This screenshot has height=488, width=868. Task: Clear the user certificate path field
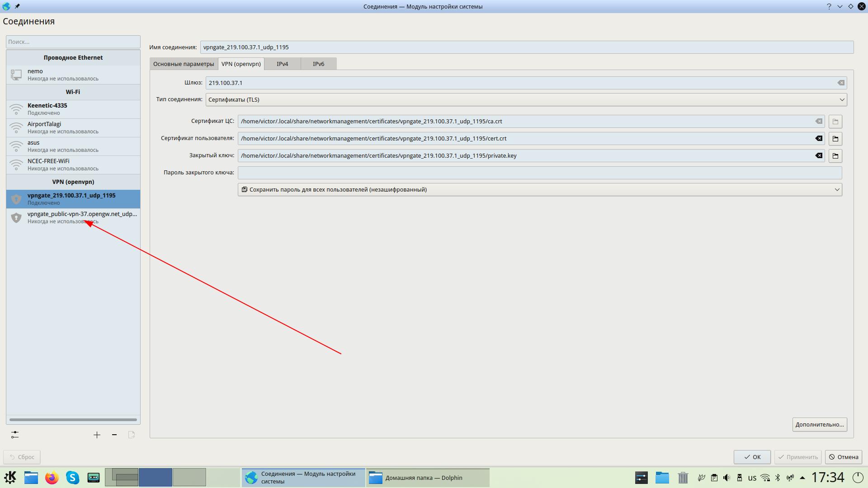[818, 138]
